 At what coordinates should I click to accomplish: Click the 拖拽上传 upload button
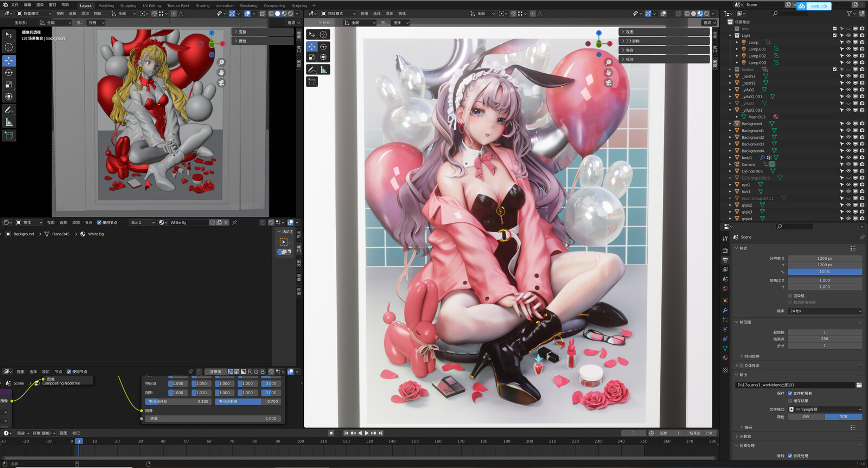[x=813, y=6]
